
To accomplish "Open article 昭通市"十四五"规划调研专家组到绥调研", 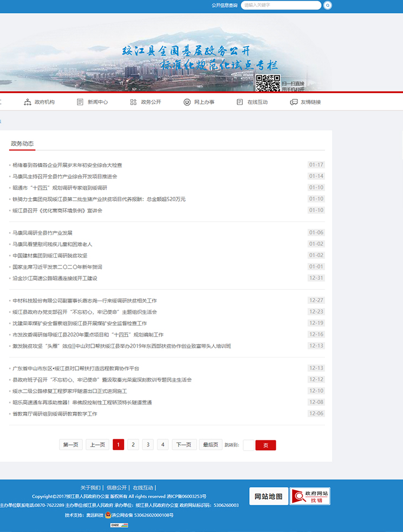I will click(x=60, y=187).
